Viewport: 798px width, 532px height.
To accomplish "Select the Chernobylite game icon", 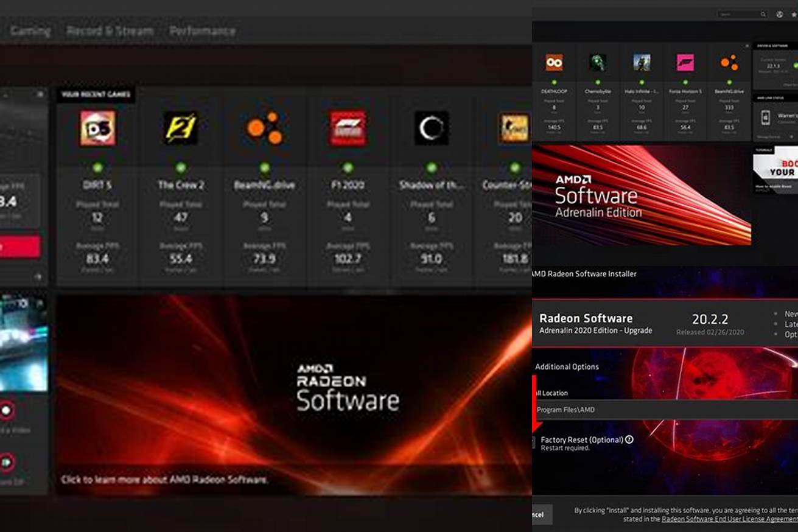I will click(598, 62).
